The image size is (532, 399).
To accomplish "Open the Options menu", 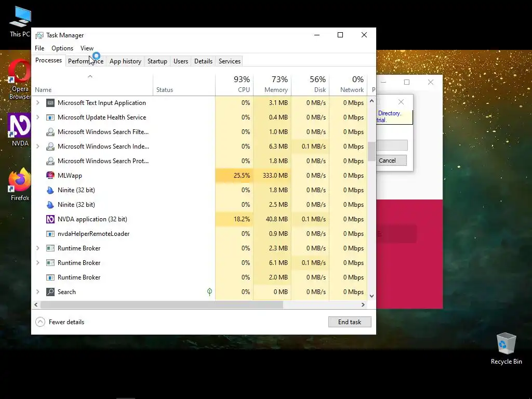I will point(62,48).
